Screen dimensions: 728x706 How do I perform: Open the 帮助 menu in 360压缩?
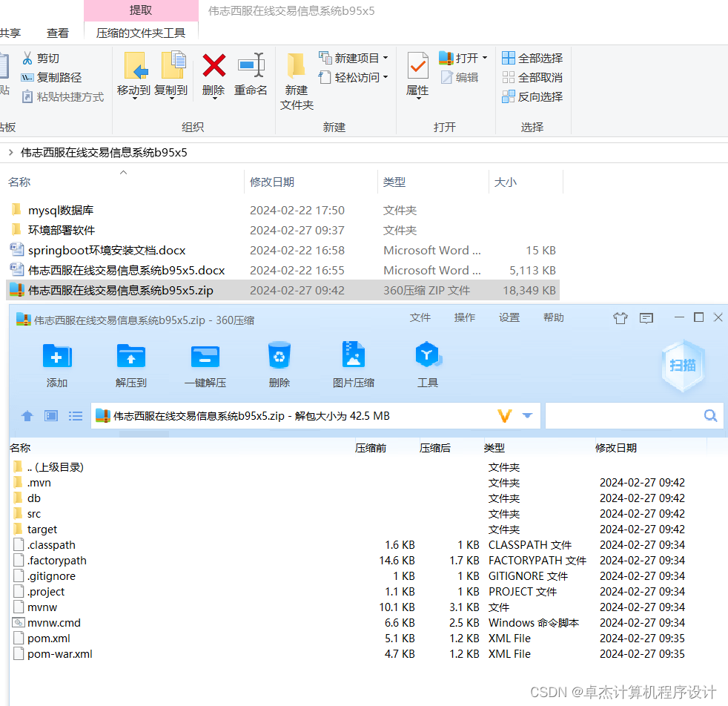[554, 317]
